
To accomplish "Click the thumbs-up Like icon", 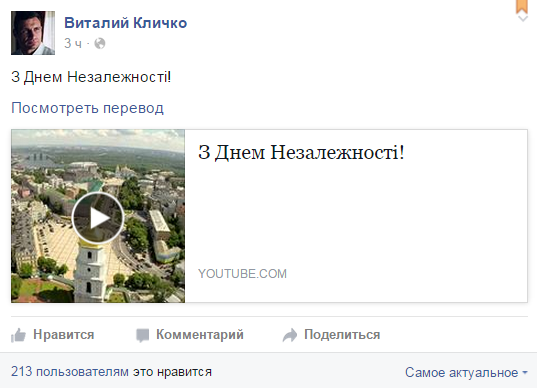I will pyautogui.click(x=18, y=335).
